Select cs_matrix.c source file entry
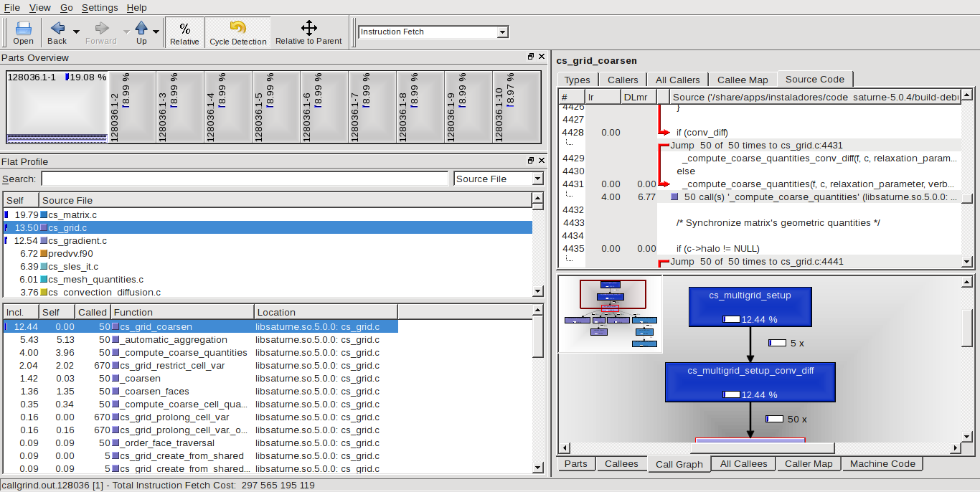This screenshot has height=492, width=980. pos(72,214)
